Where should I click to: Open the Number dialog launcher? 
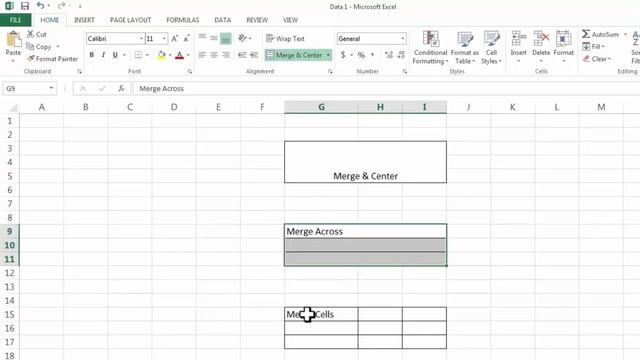(405, 71)
